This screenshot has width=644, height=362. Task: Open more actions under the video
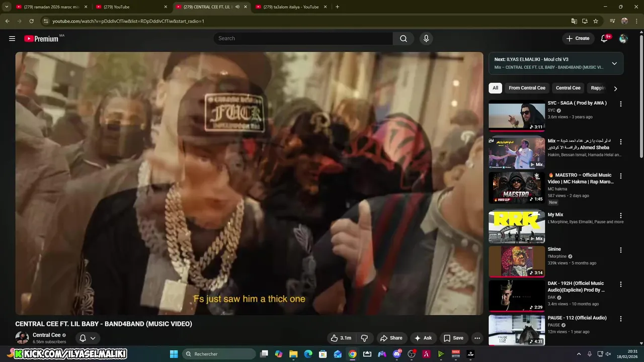(477, 338)
